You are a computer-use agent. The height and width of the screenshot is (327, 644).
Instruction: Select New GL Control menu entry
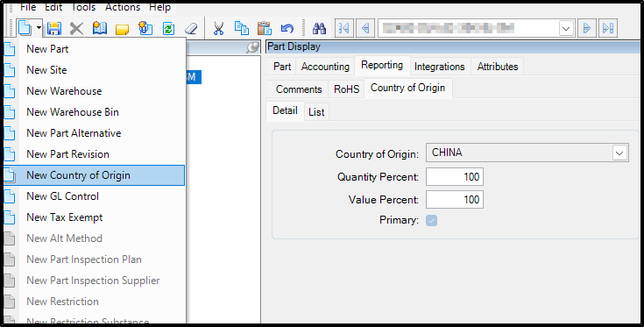[94, 196]
